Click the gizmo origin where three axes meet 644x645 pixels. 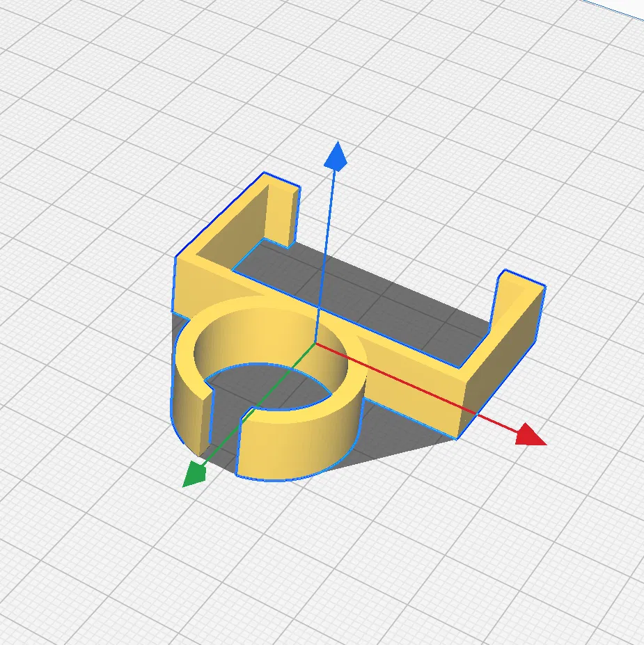(315, 342)
